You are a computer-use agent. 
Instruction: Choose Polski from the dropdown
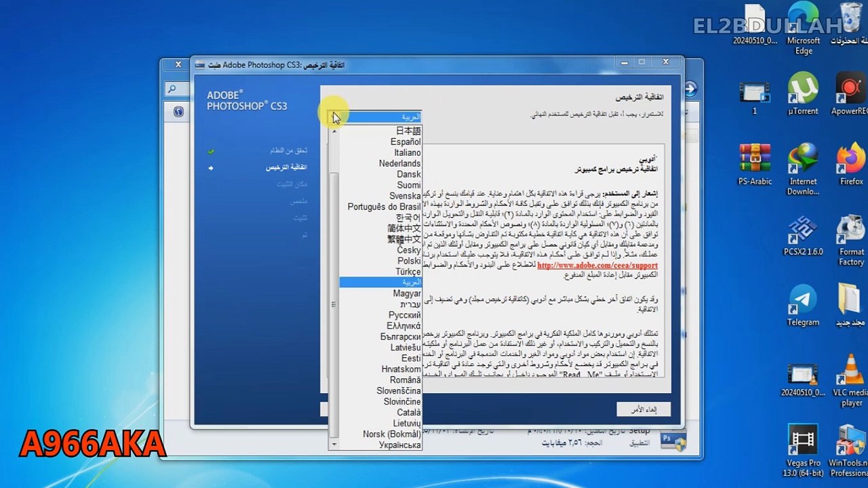pyautogui.click(x=409, y=261)
